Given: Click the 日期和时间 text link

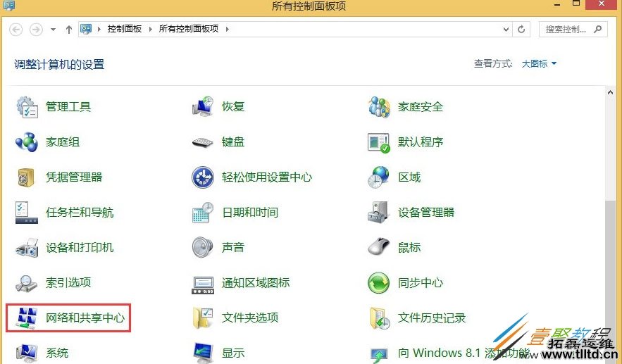Looking at the screenshot, I should point(250,213).
